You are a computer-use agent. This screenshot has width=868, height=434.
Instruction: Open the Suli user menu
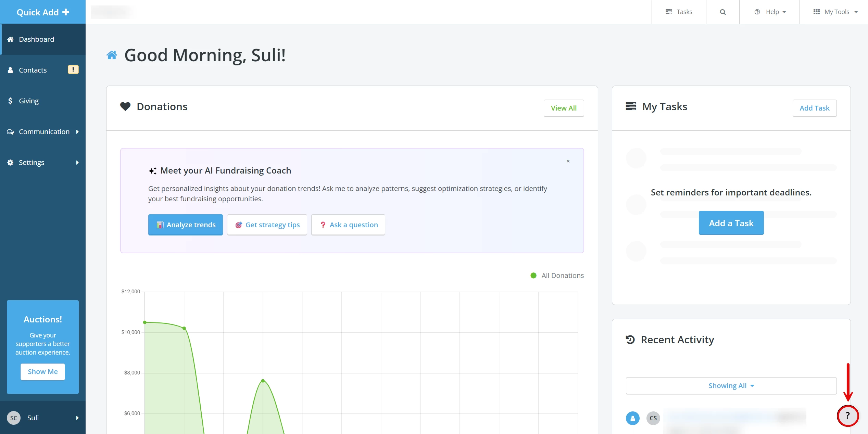[x=43, y=418]
